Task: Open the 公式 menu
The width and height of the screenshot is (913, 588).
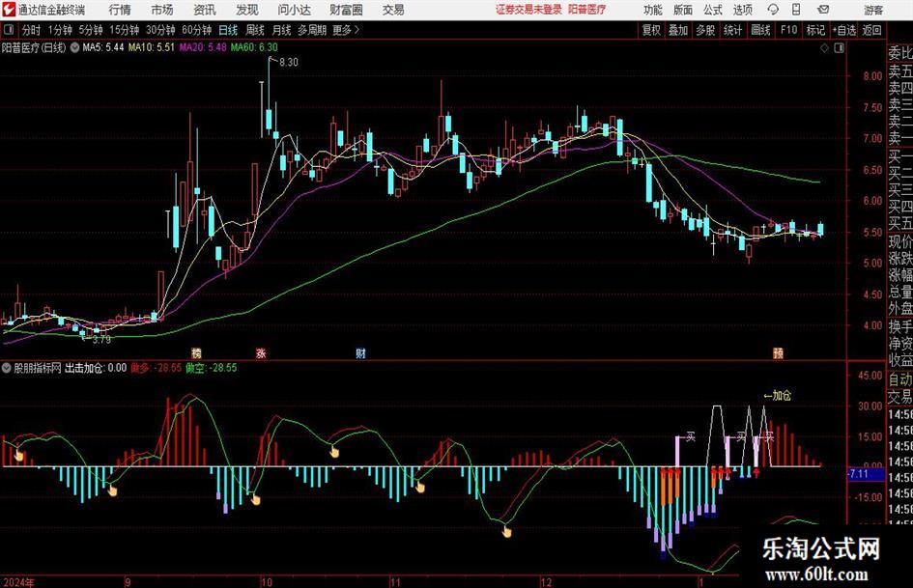Action: pyautogui.click(x=712, y=10)
